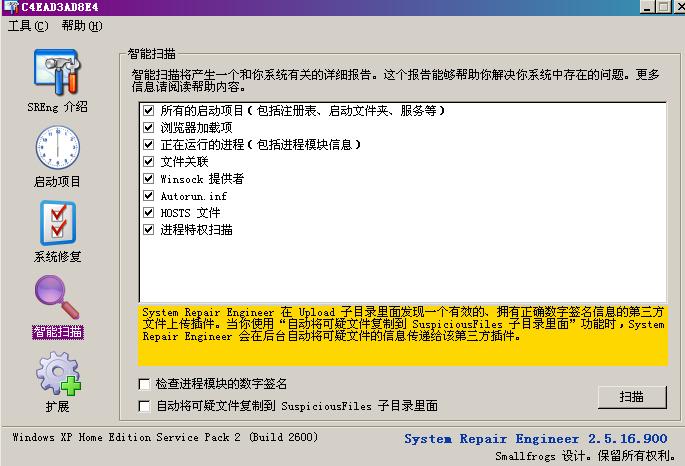Open the 系统修复 checklist icon
685x466 pixels.
pyautogui.click(x=58, y=223)
